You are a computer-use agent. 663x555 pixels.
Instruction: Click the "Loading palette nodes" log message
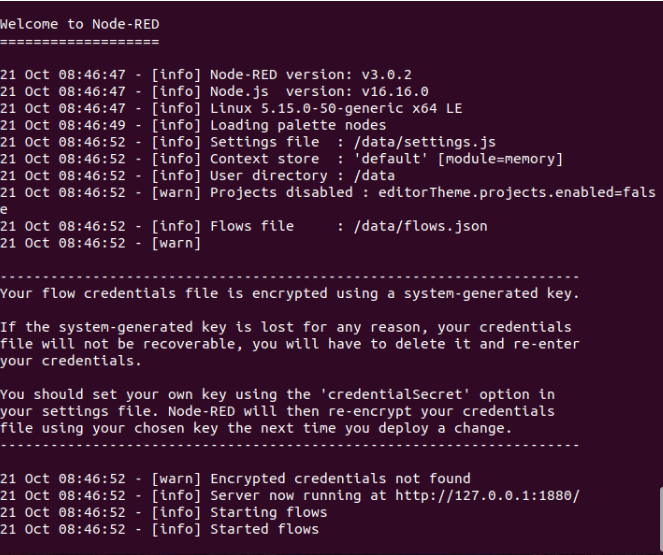(x=298, y=126)
